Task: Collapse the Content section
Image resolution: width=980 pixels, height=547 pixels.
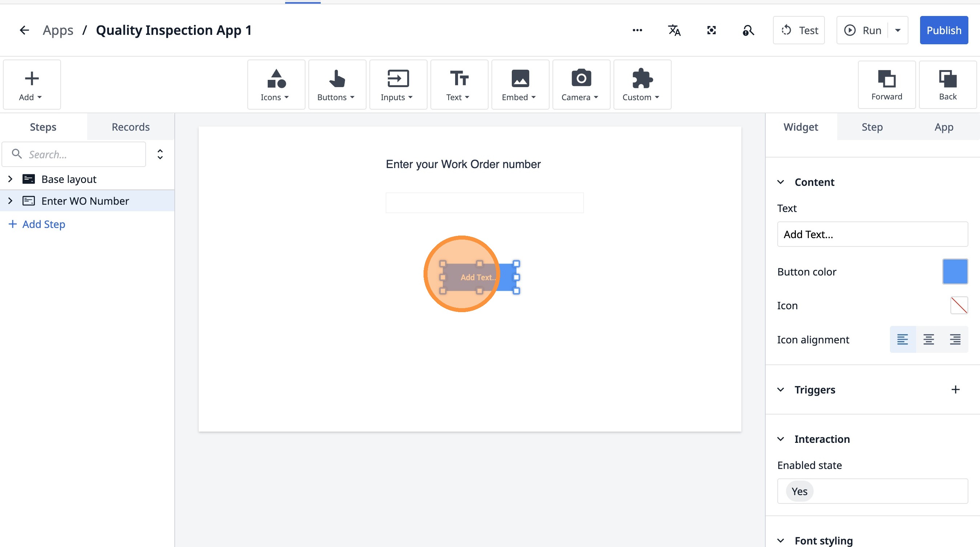Action: 781,182
